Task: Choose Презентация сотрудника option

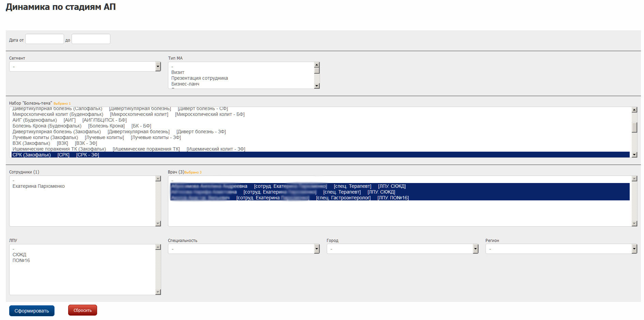Action: click(x=200, y=78)
